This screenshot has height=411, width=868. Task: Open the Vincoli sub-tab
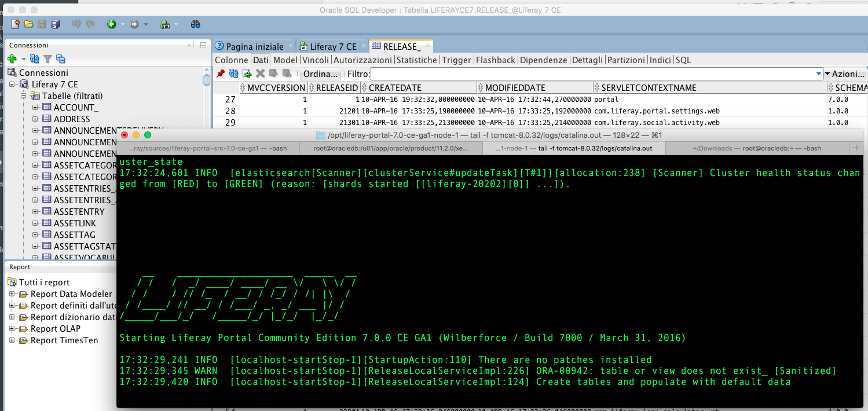tap(316, 60)
